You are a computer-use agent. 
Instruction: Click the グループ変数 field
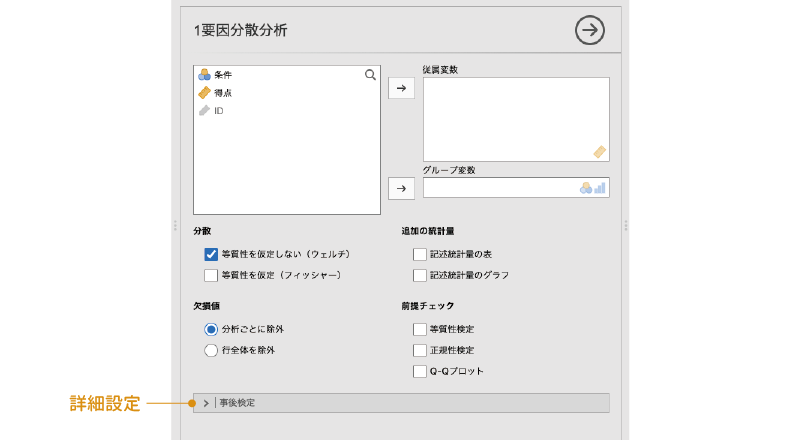[500, 188]
